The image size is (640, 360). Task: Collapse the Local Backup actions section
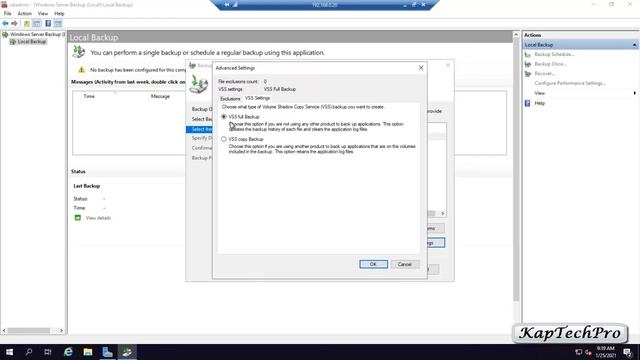pyautogui.click(x=634, y=45)
